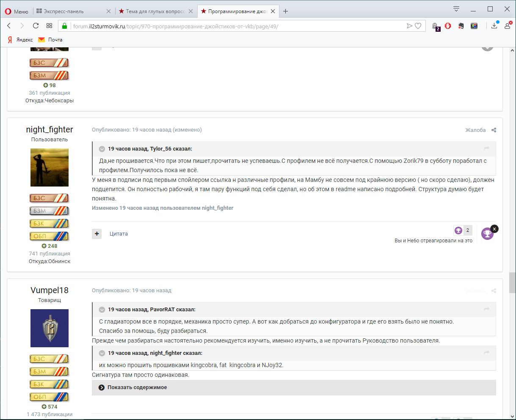Share night_fighter's post via share icon
The height and width of the screenshot is (420, 516).
tap(494, 130)
